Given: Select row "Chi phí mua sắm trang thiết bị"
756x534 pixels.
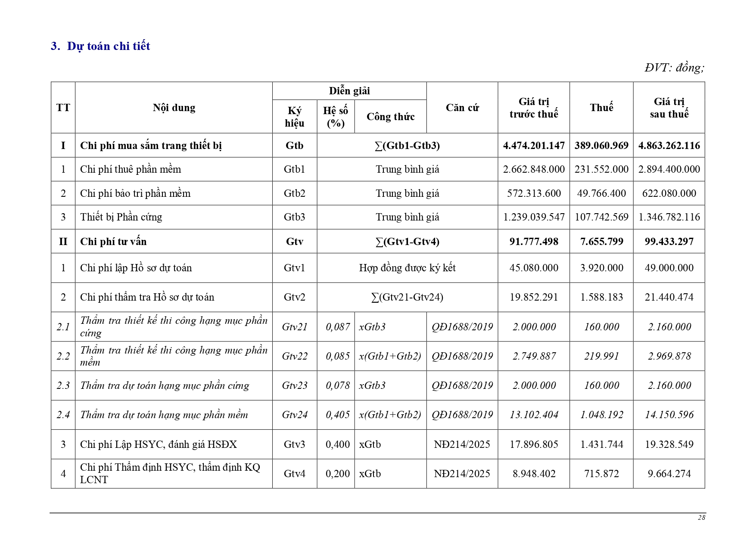Looking at the screenshot, I should [x=151, y=146].
